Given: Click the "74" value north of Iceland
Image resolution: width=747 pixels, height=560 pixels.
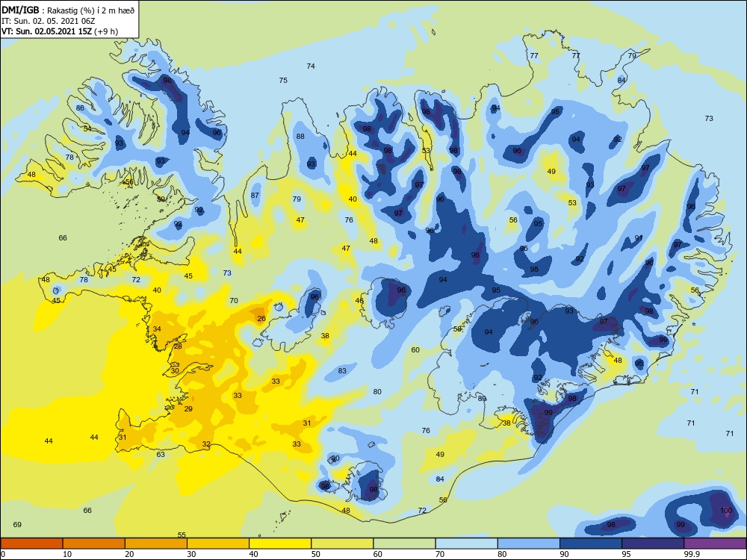Looking at the screenshot, I should coord(311,66).
